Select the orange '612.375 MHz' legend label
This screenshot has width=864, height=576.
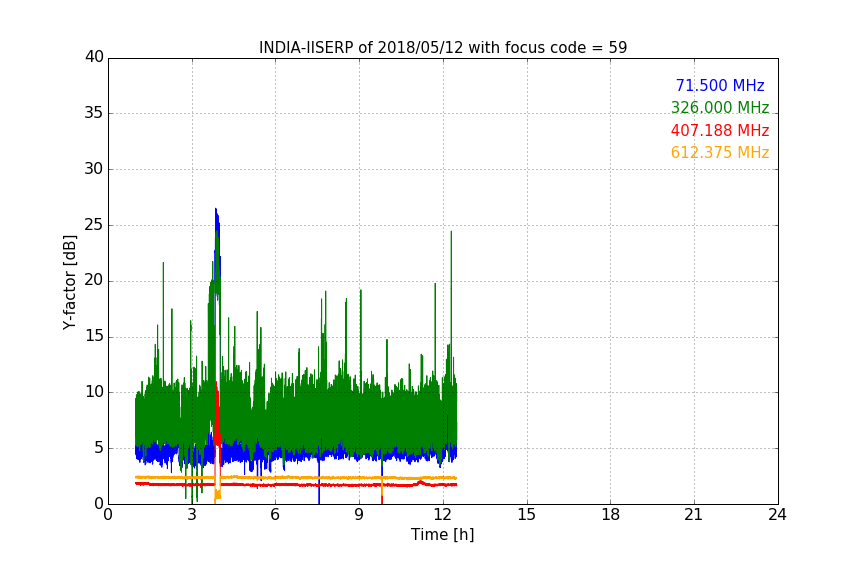[x=720, y=153]
